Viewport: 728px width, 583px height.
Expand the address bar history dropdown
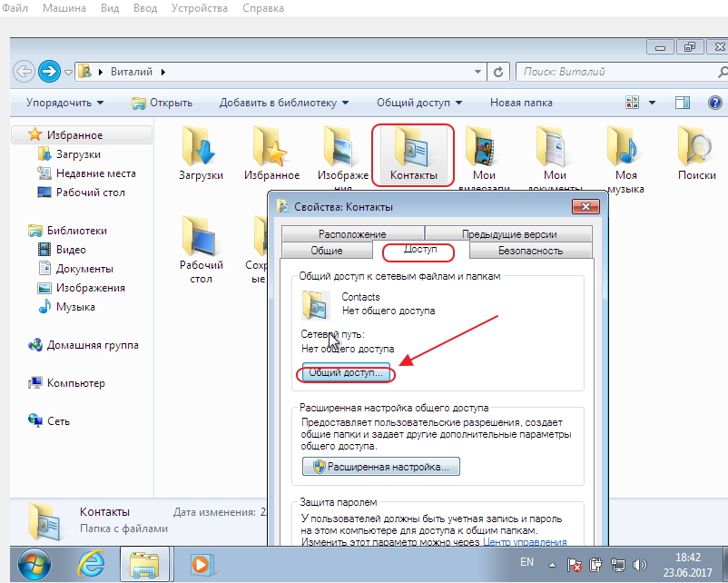pos(477,72)
